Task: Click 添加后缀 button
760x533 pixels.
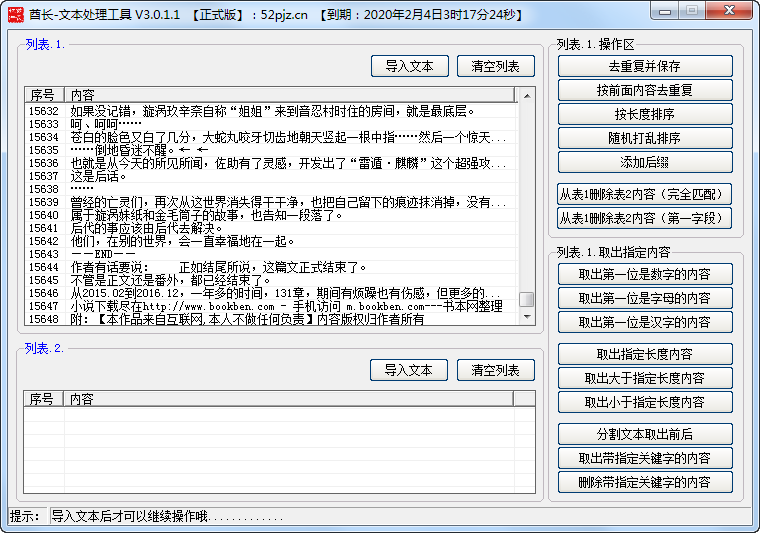Action: point(645,162)
